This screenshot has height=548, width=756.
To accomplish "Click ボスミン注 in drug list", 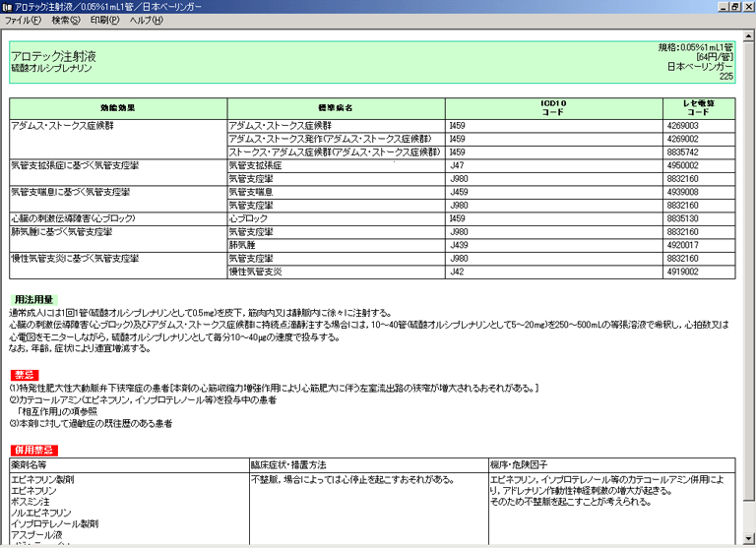I will (31, 502).
